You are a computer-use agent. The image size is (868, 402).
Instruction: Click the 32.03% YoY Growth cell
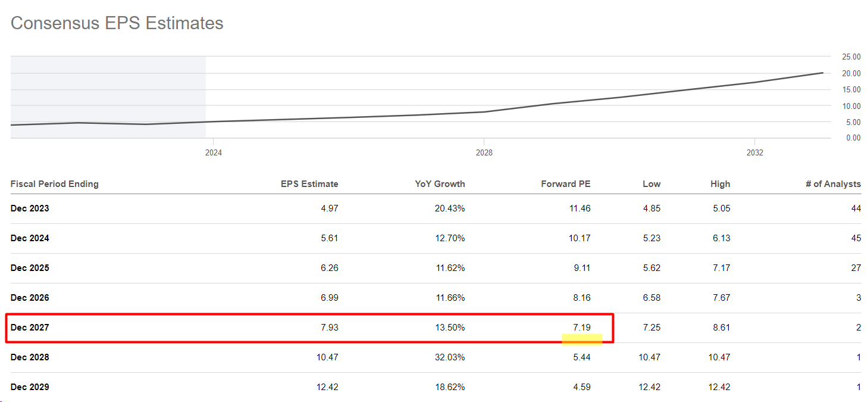point(449,357)
